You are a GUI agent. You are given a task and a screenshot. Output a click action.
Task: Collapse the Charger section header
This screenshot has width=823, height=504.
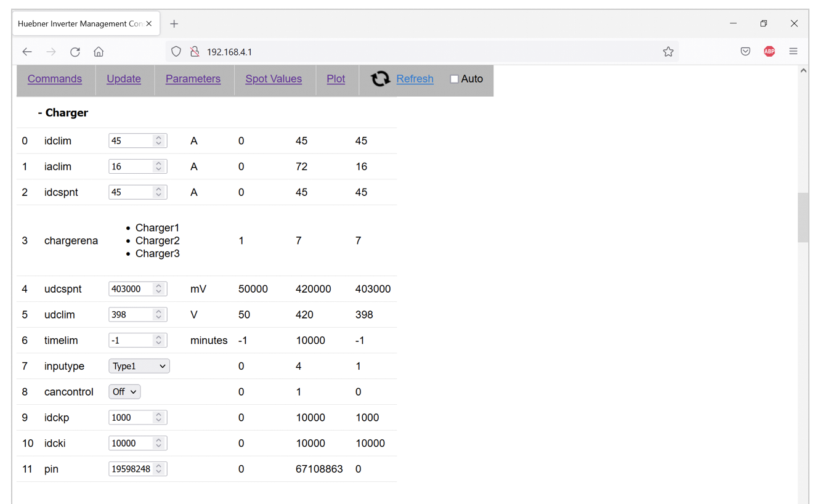point(63,113)
